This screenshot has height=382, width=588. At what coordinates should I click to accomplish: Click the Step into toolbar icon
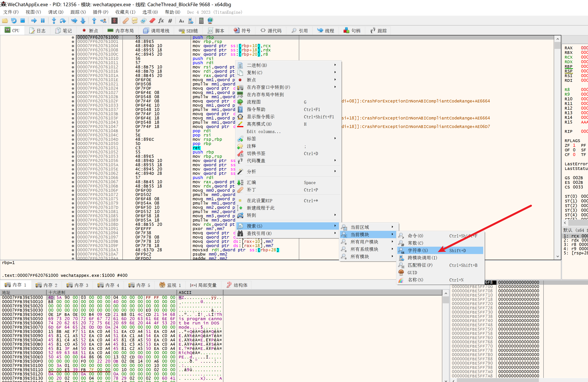(54, 21)
